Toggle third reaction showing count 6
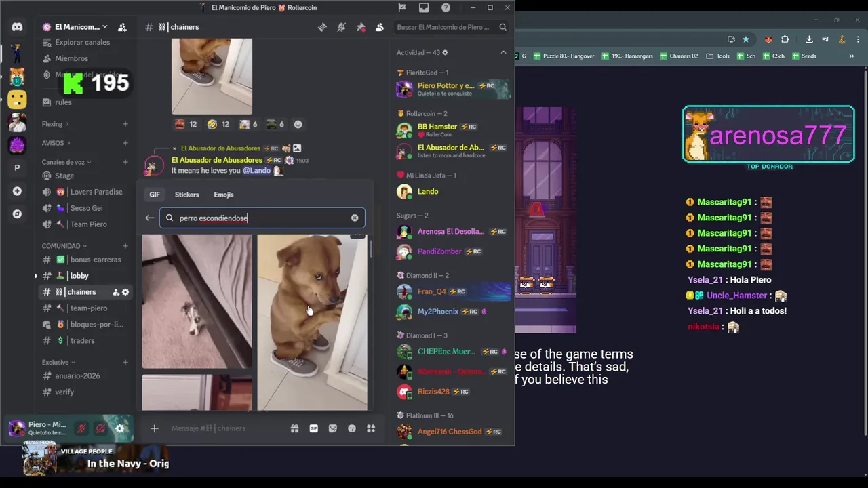Viewport: 868px width, 488px height. pos(247,124)
